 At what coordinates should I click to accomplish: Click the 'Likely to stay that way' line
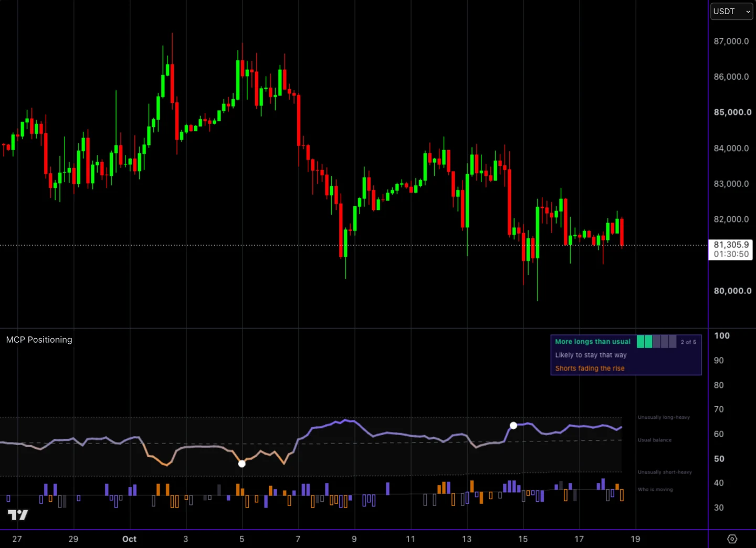[x=591, y=355]
